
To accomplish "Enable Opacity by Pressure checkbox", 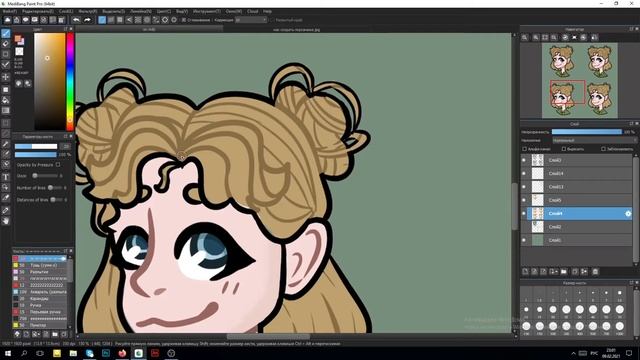I will (x=58, y=165).
